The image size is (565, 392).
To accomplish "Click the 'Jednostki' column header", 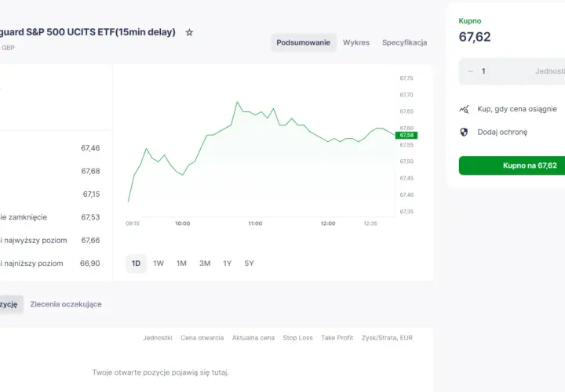I will (158, 338).
